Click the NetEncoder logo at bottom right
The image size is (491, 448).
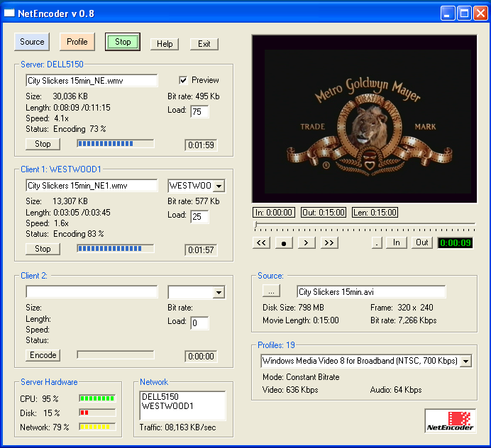(451, 421)
